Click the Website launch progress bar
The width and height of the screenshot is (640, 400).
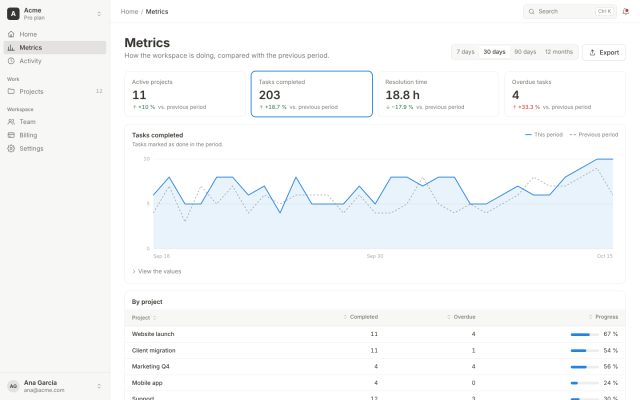(x=584, y=334)
